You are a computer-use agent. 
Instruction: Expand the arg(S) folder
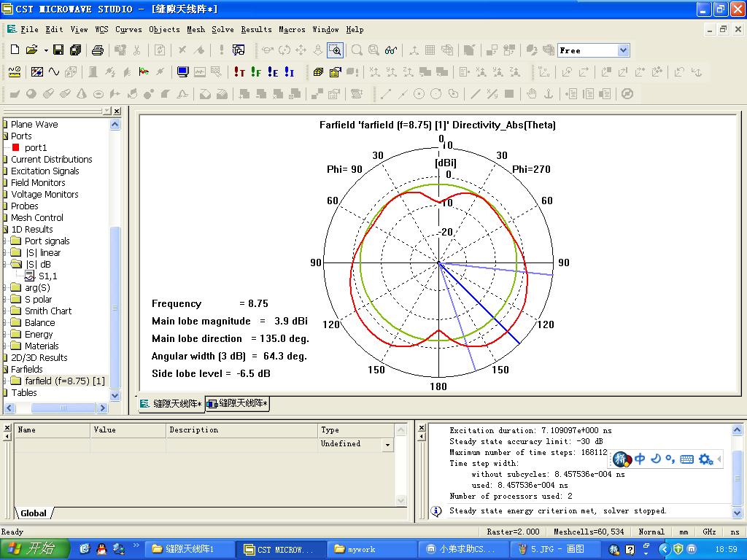pos(5,287)
